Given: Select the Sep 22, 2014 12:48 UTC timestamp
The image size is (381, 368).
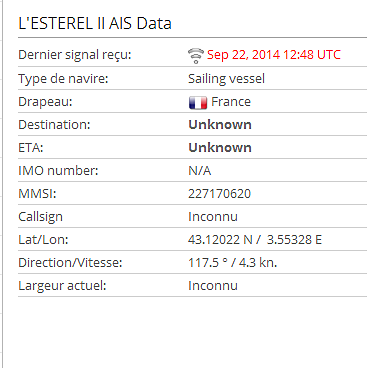Looking at the screenshot, I should [x=274, y=55].
